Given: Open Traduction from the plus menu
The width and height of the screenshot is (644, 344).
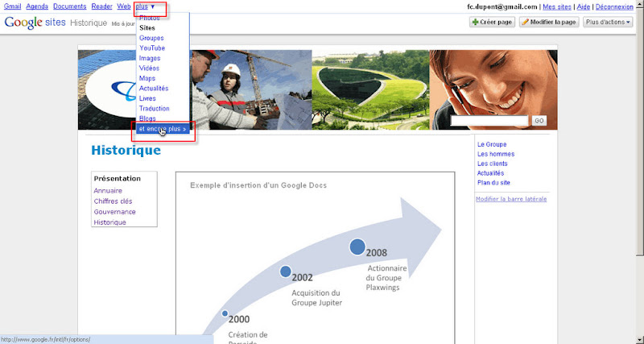Looking at the screenshot, I should (x=154, y=109).
